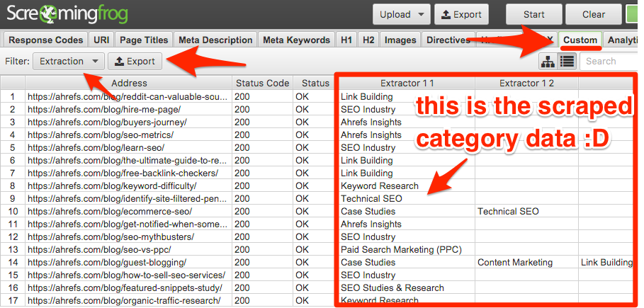Open the Upload dropdown
644x308 pixels.
402,15
